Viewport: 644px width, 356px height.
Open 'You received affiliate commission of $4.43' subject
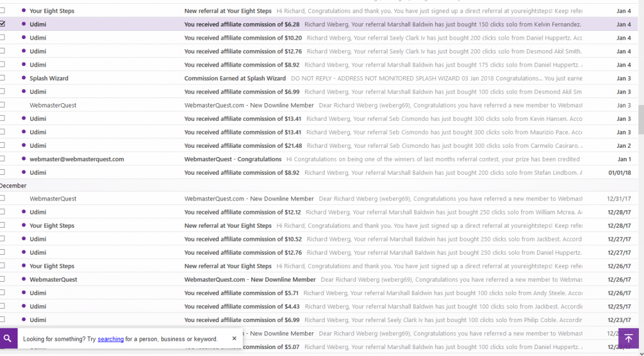point(242,306)
